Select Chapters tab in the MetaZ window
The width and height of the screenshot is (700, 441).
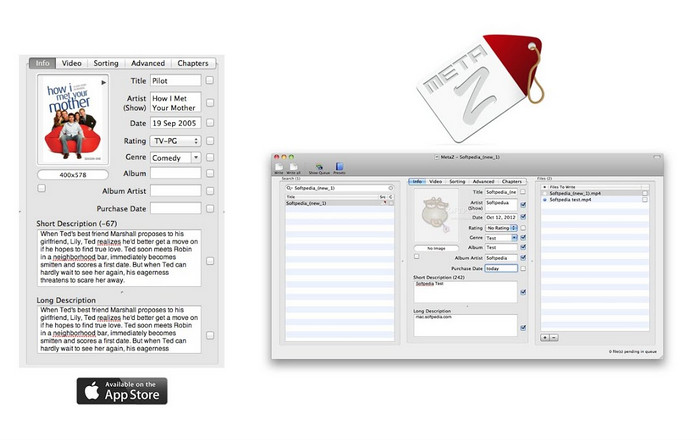(x=512, y=182)
